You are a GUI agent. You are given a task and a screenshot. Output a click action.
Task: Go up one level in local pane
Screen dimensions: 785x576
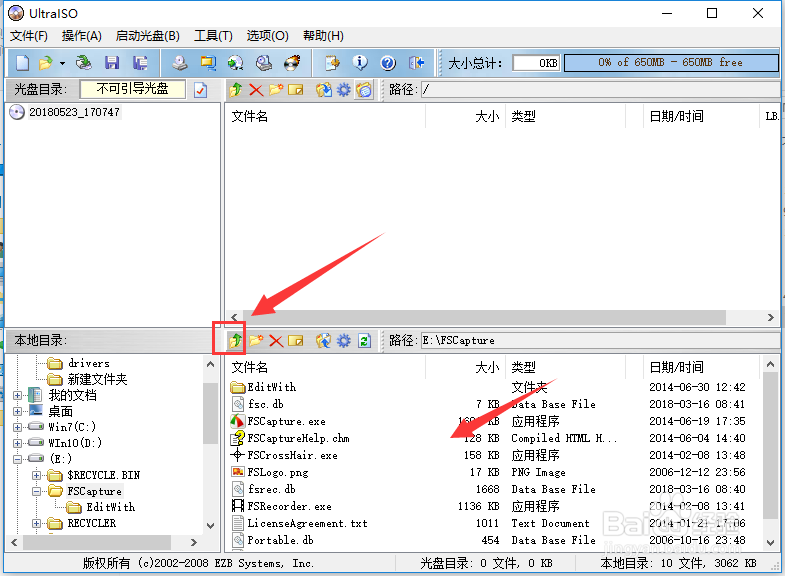pos(236,341)
